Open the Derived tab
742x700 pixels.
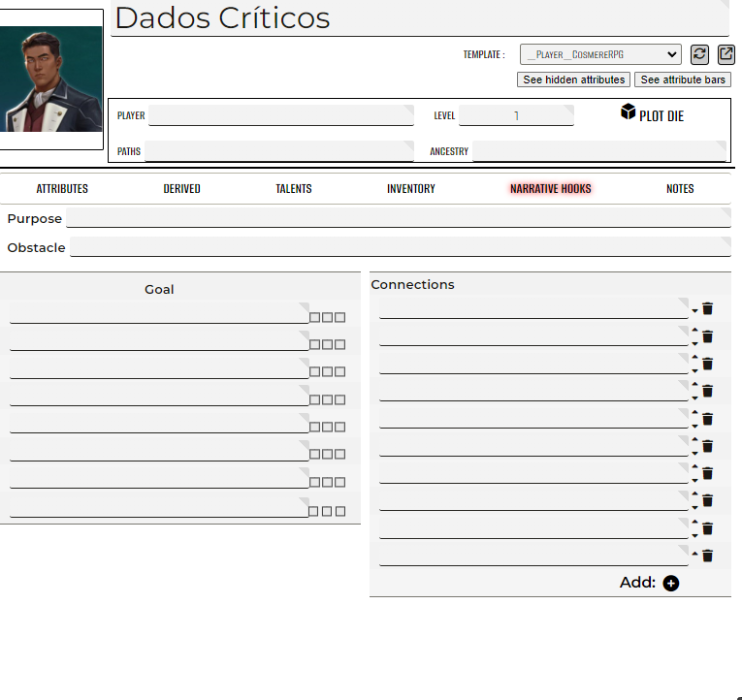pyautogui.click(x=181, y=189)
